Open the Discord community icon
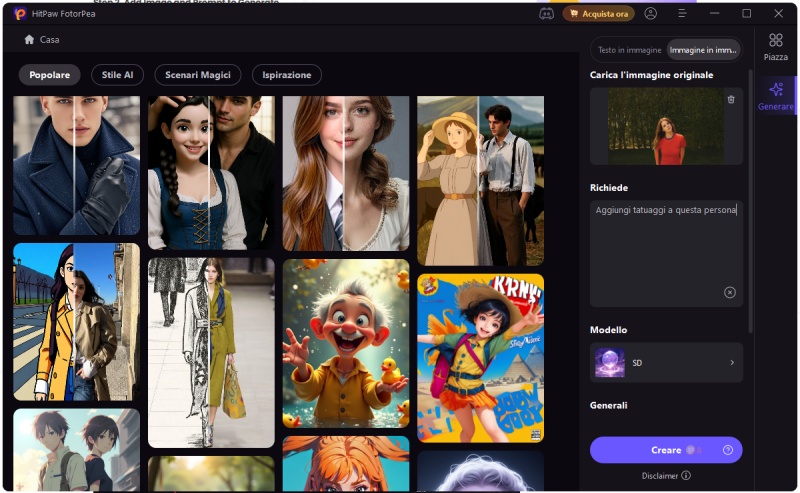The image size is (800, 493). click(x=546, y=14)
